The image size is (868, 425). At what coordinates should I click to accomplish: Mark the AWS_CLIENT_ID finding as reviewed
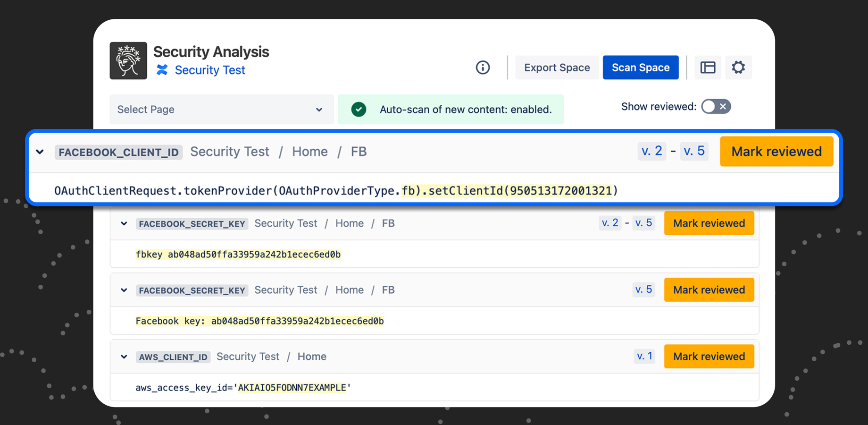click(709, 357)
